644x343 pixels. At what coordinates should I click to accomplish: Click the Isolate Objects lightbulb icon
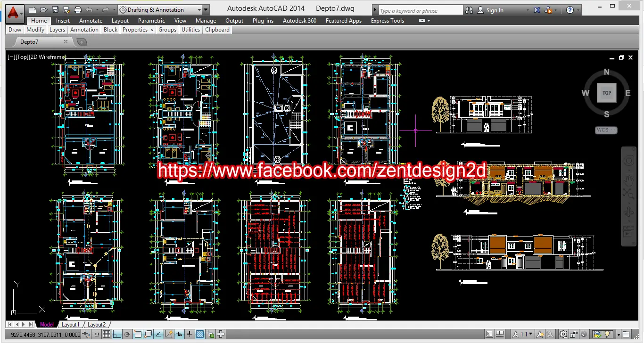point(607,335)
